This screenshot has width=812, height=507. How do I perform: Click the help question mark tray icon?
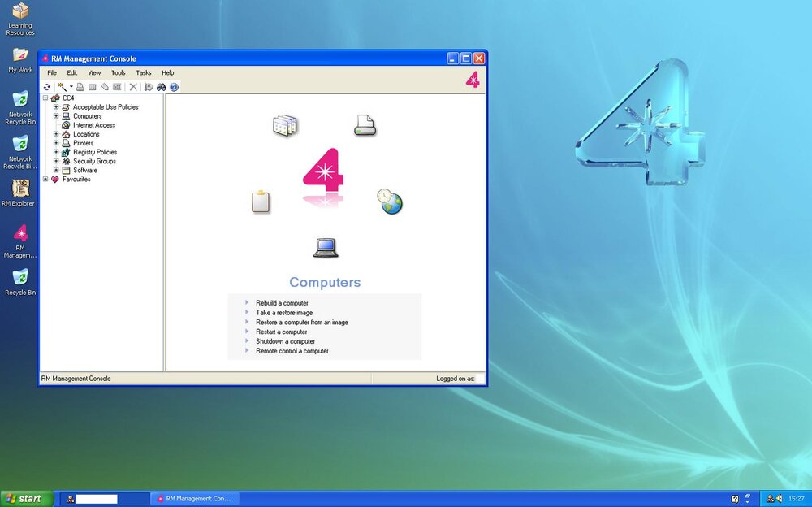[x=734, y=499]
